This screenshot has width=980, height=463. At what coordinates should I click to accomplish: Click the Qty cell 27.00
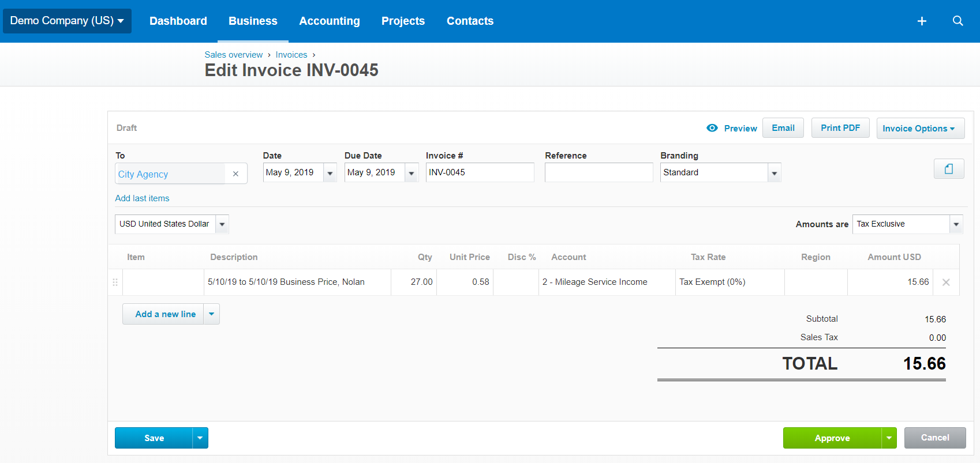click(x=414, y=283)
